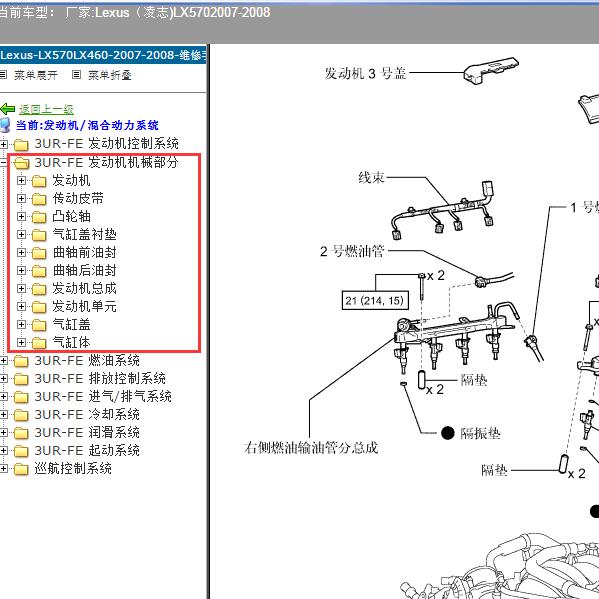Open the 气缸盖 tree entry
The height and width of the screenshot is (599, 599).
point(71,324)
